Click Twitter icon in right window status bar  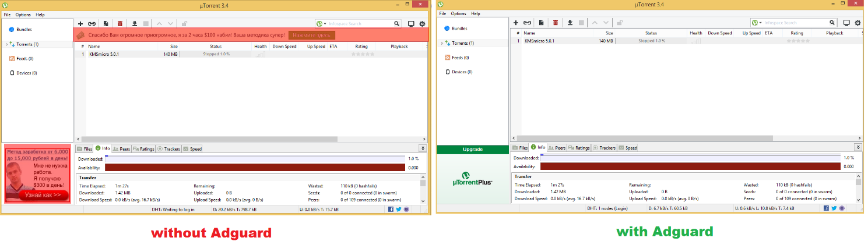coord(834,208)
